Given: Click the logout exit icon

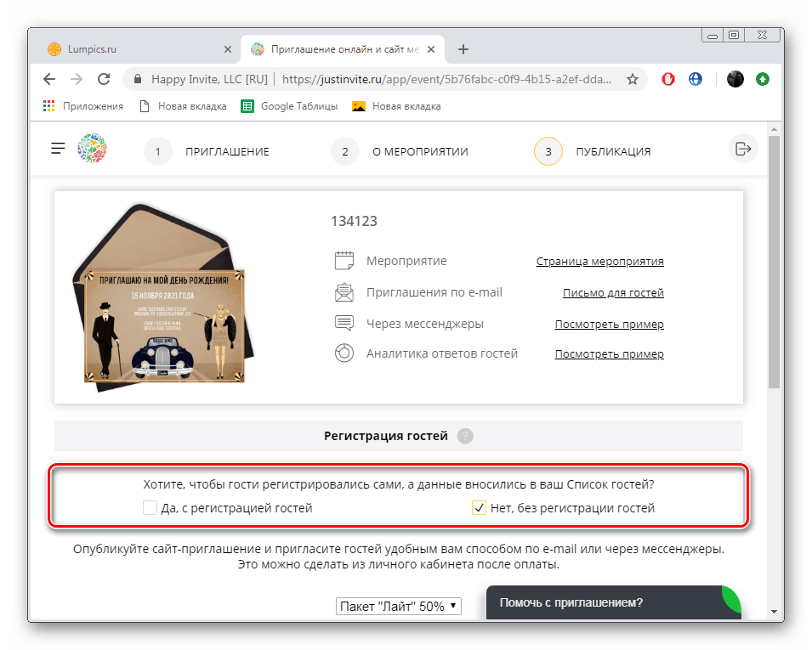Looking at the screenshot, I should [x=743, y=149].
